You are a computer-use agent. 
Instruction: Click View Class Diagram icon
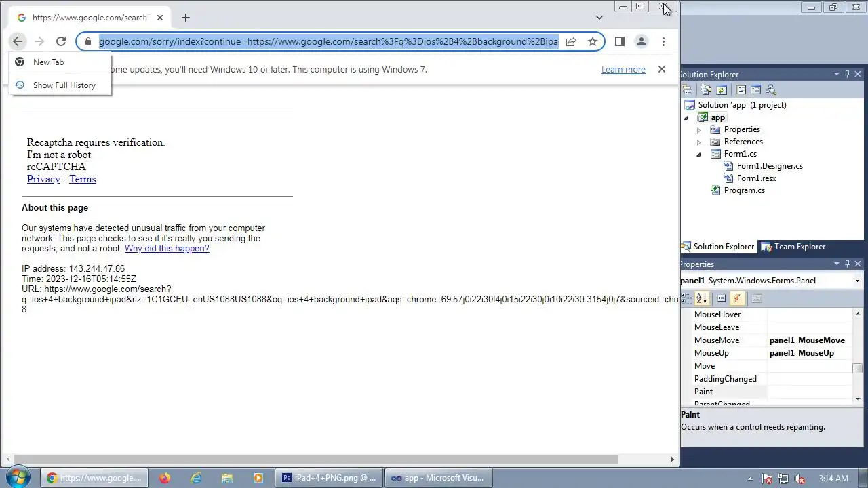[x=770, y=89]
